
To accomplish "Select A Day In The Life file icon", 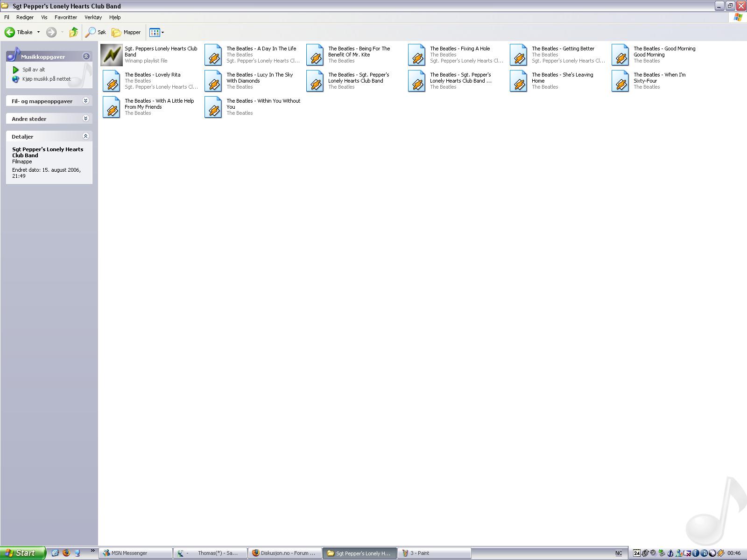I will coord(213,55).
